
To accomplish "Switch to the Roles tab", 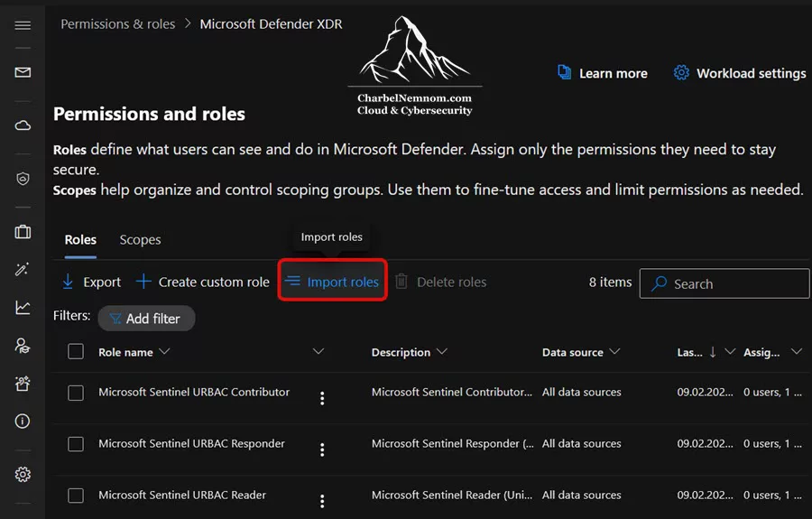I will pos(80,240).
